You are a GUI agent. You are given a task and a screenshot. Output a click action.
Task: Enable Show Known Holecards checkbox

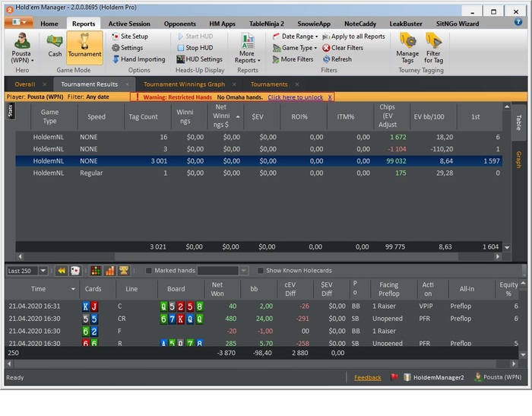(x=260, y=271)
